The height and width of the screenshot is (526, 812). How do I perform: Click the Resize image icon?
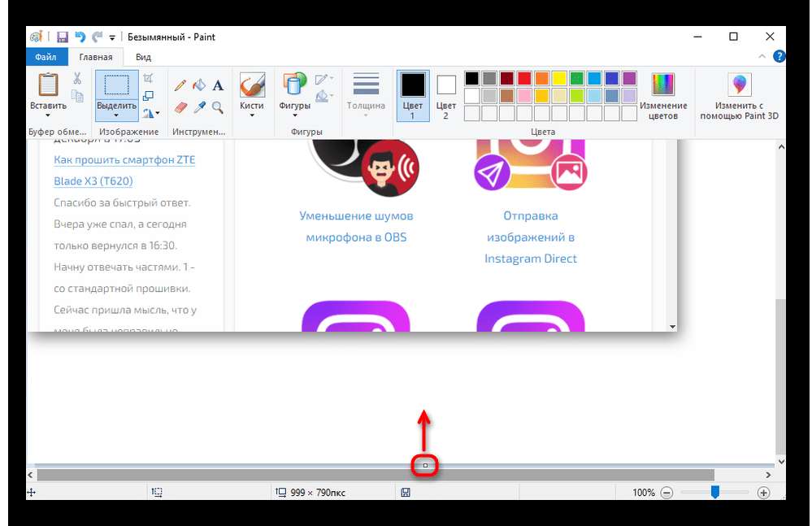pos(148,96)
